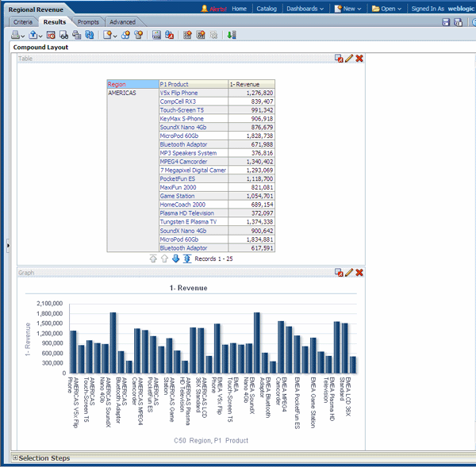Image resolution: width=476 pixels, height=467 pixels.
Task: Click Import formatting from another analysis icon
Action: tap(169, 35)
